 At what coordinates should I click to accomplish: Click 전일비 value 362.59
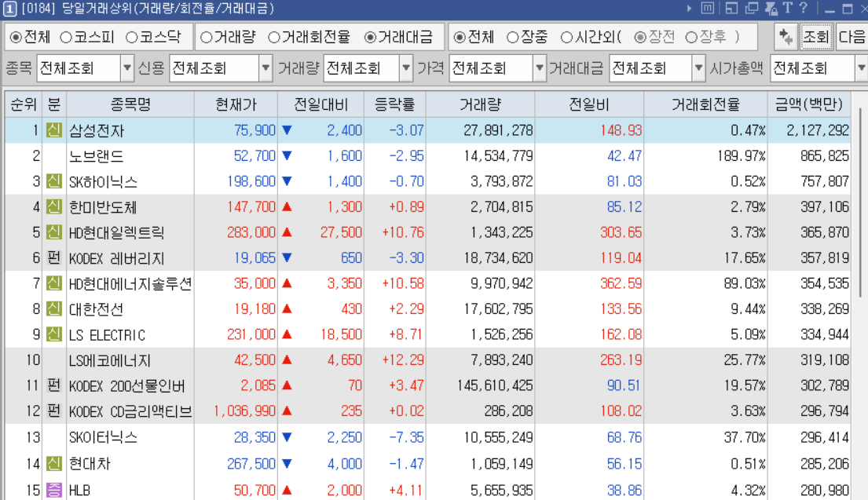(621, 283)
